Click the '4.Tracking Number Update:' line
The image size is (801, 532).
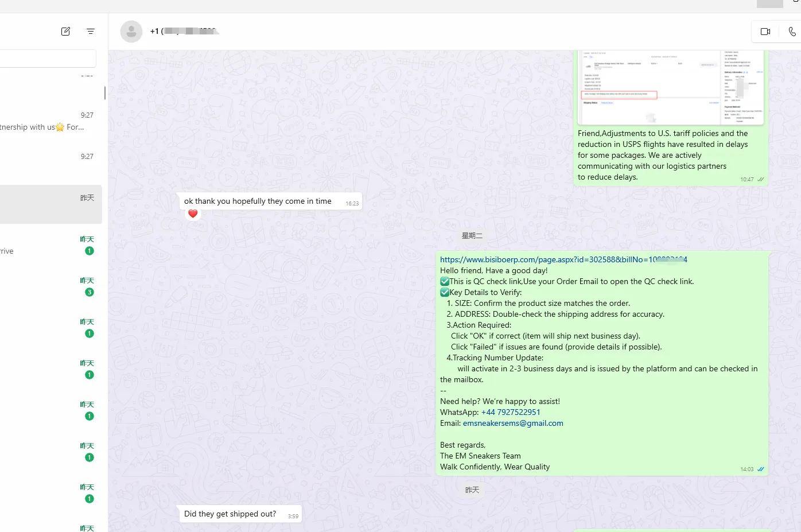point(495,358)
